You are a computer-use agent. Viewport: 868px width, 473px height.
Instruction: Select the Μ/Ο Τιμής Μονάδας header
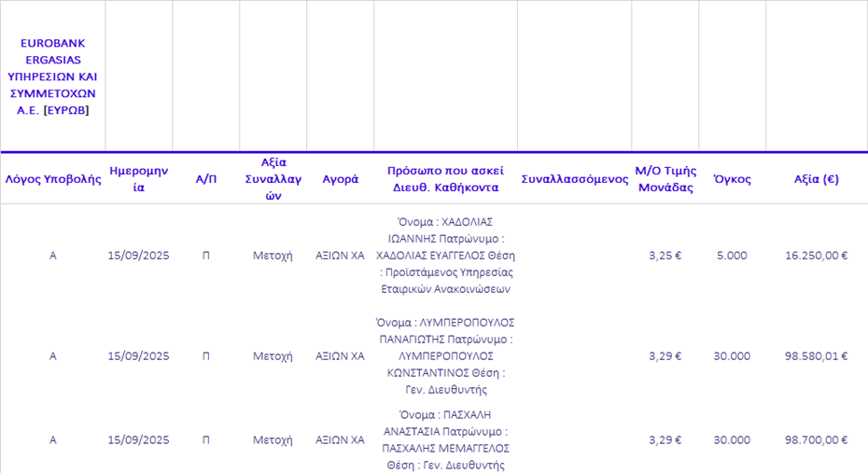(665, 179)
